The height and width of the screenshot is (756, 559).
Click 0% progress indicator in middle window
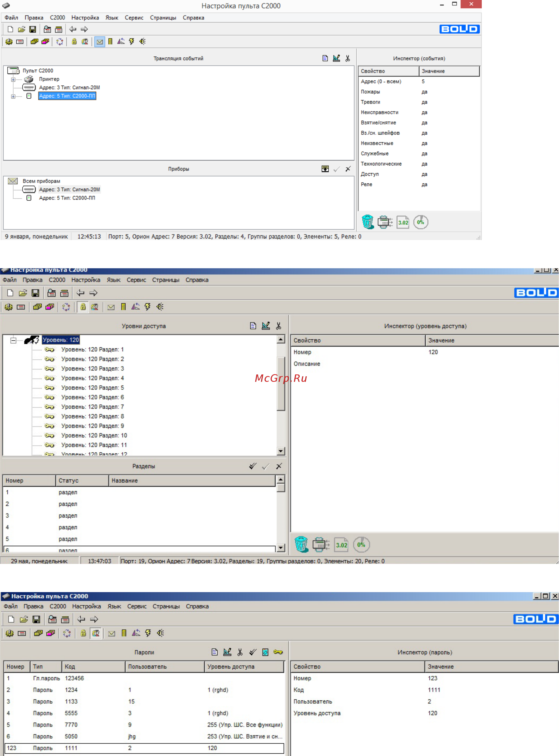pyautogui.click(x=361, y=545)
